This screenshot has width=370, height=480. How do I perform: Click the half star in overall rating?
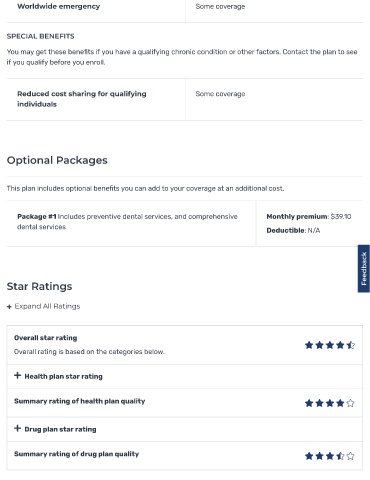tap(350, 345)
